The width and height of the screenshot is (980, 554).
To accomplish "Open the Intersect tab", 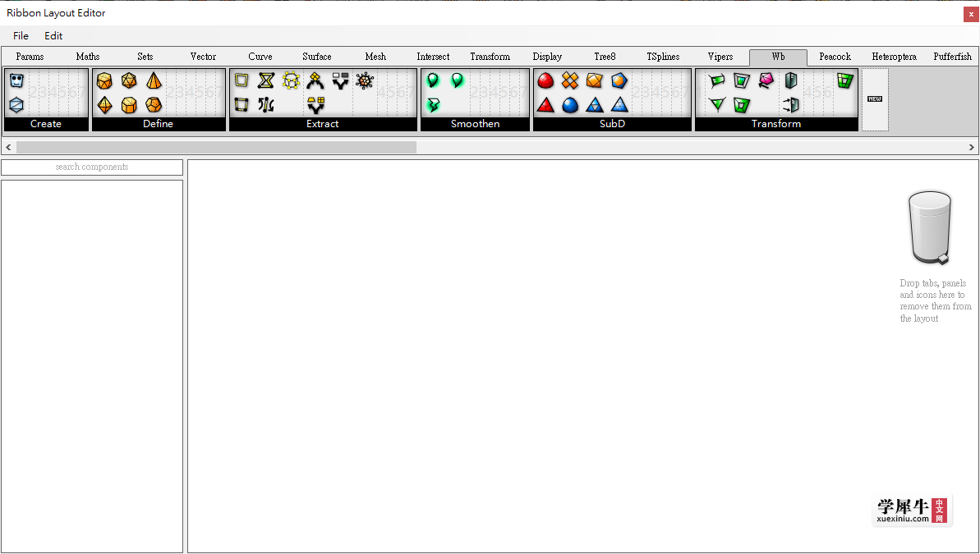I will pos(433,57).
